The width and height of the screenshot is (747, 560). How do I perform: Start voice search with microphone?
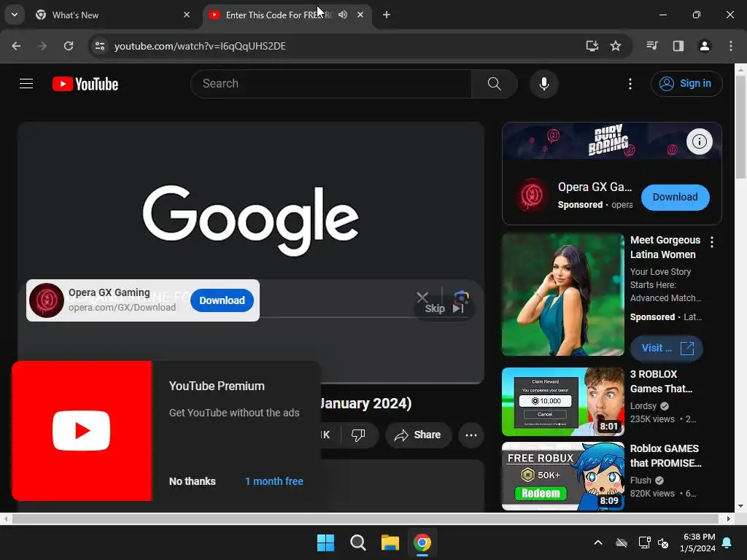543,84
